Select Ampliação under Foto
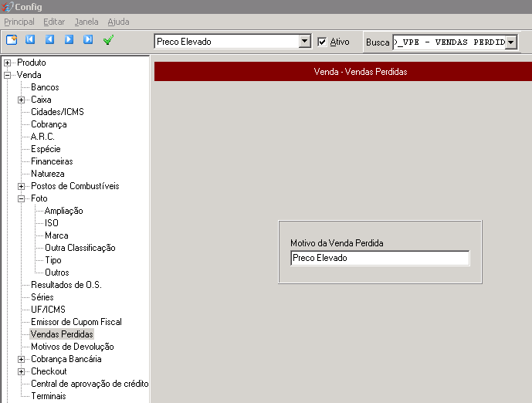This screenshot has width=532, height=403. click(64, 211)
